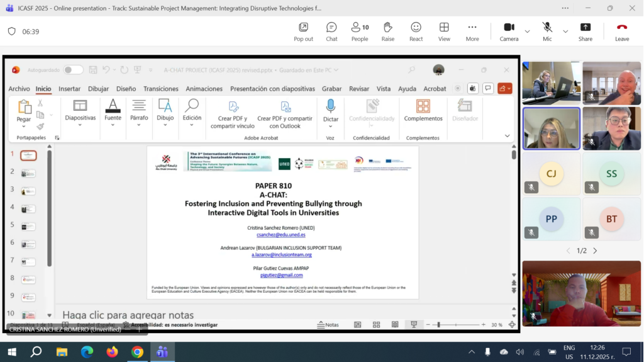Viewport: 644px width, 362px height.
Task: Toggle the Autoguardado switch
Action: coord(73,70)
